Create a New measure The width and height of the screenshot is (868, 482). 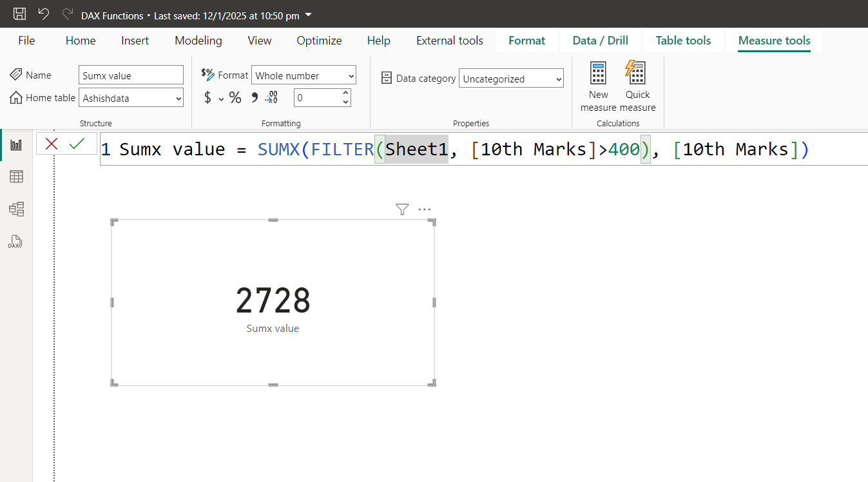click(598, 84)
